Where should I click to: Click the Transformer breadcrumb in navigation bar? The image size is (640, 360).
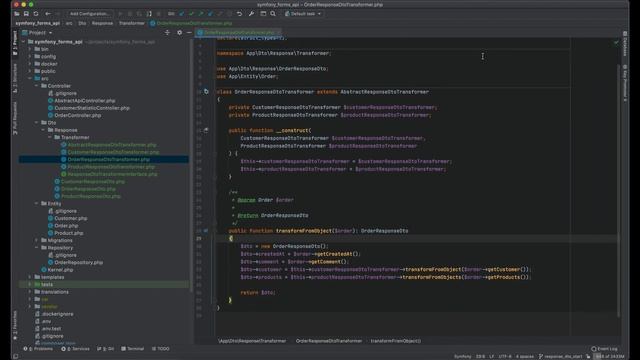coord(131,23)
